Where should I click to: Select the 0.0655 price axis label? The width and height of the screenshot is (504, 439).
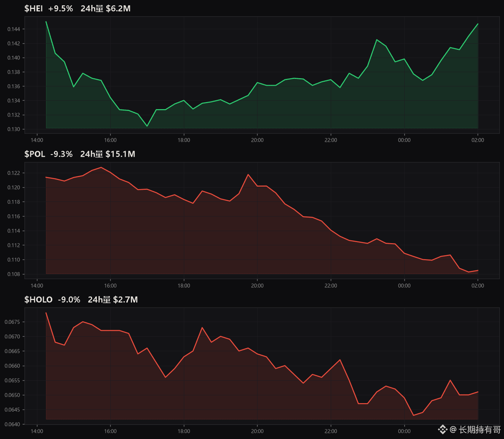[12, 381]
